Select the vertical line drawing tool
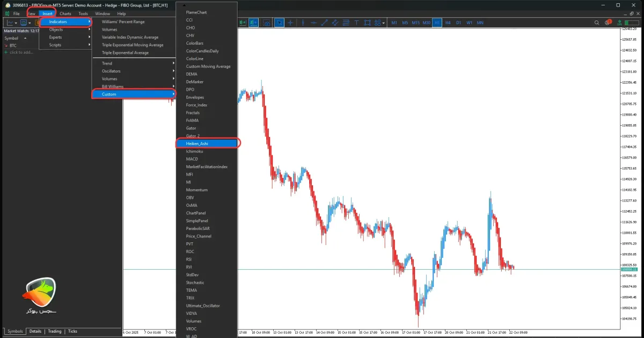644x338 pixels. click(303, 23)
